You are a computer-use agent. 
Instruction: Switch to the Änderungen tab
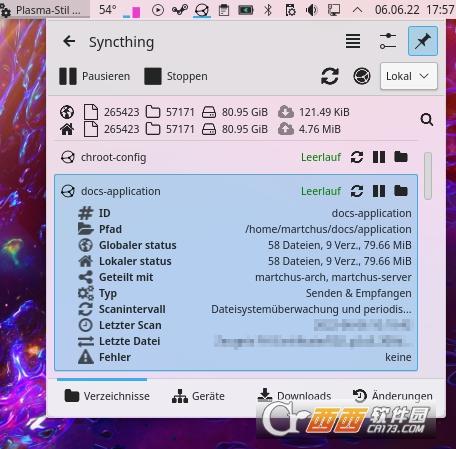point(393,396)
